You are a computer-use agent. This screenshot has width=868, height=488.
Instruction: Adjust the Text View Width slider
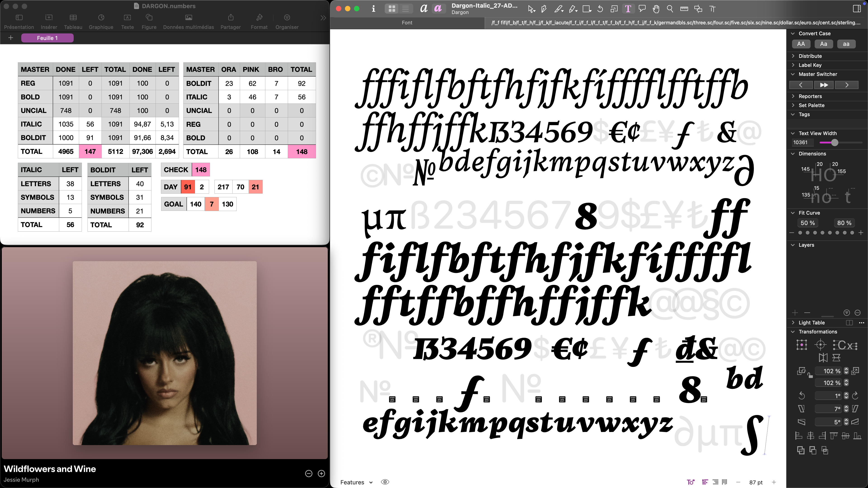point(834,143)
